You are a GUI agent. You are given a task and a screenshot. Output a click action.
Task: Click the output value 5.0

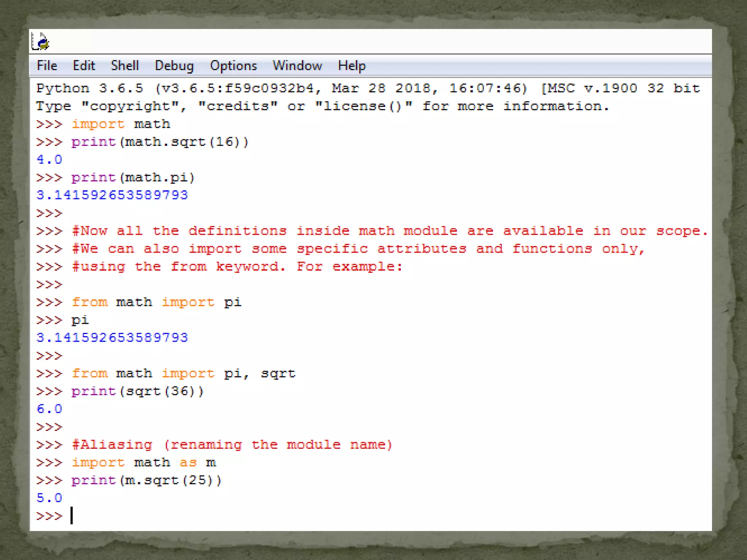(x=49, y=498)
